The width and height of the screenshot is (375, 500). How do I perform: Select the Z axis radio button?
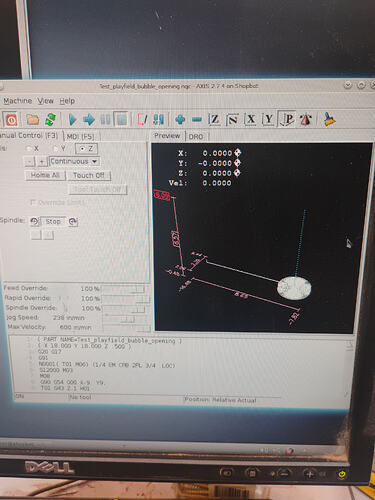pyautogui.click(x=86, y=149)
